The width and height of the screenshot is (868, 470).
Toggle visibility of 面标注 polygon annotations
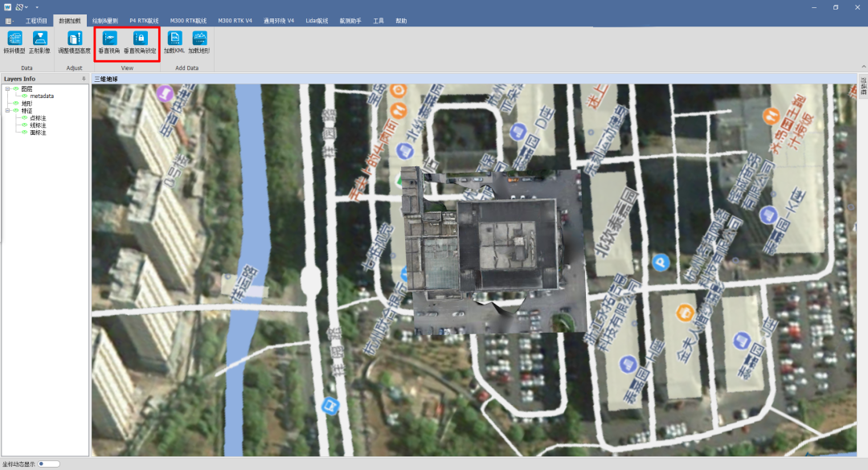click(x=24, y=133)
